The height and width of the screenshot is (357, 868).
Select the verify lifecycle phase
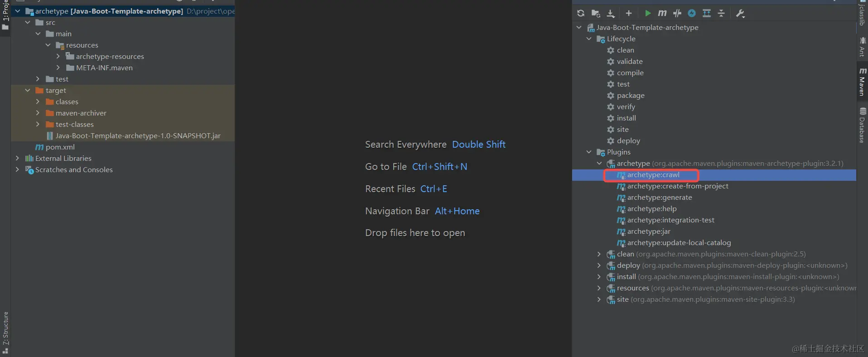(x=626, y=107)
